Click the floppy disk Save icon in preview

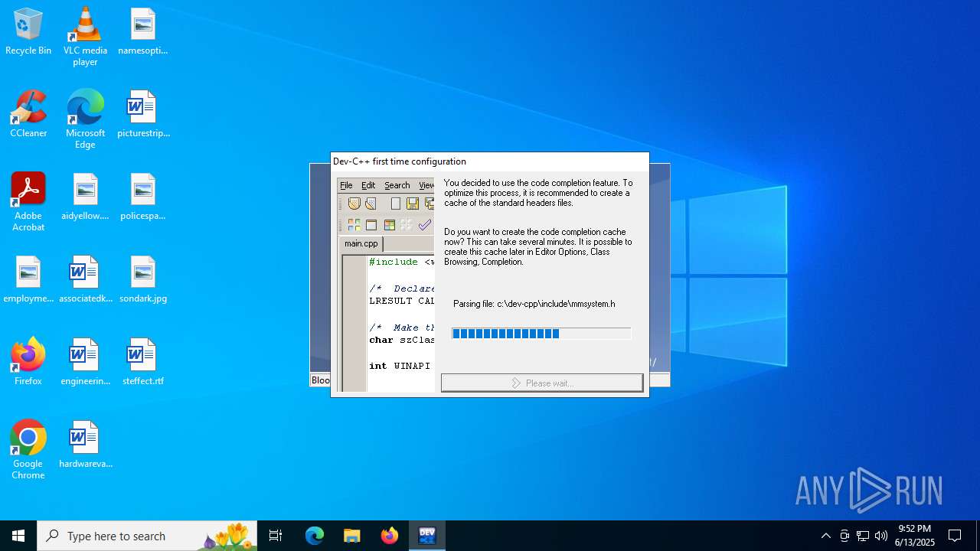[x=413, y=204]
